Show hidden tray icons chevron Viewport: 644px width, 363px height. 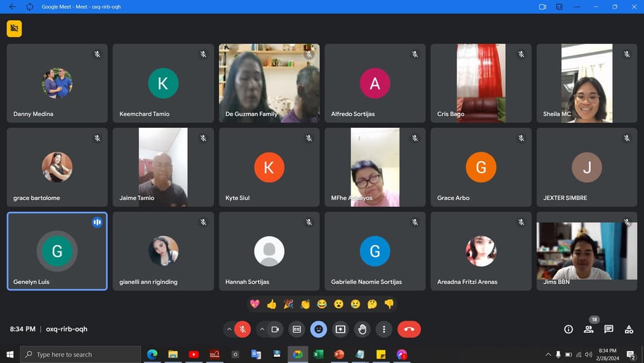click(x=548, y=355)
